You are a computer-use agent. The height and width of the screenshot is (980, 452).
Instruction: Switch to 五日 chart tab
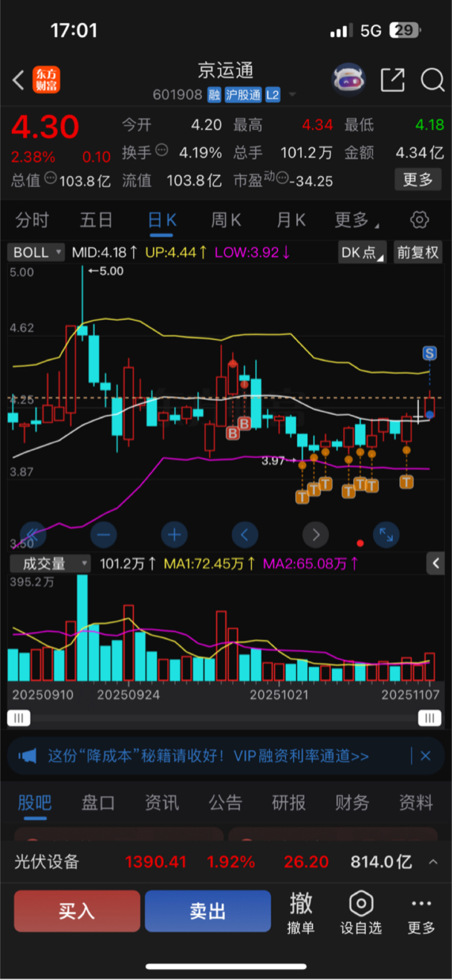(x=96, y=220)
